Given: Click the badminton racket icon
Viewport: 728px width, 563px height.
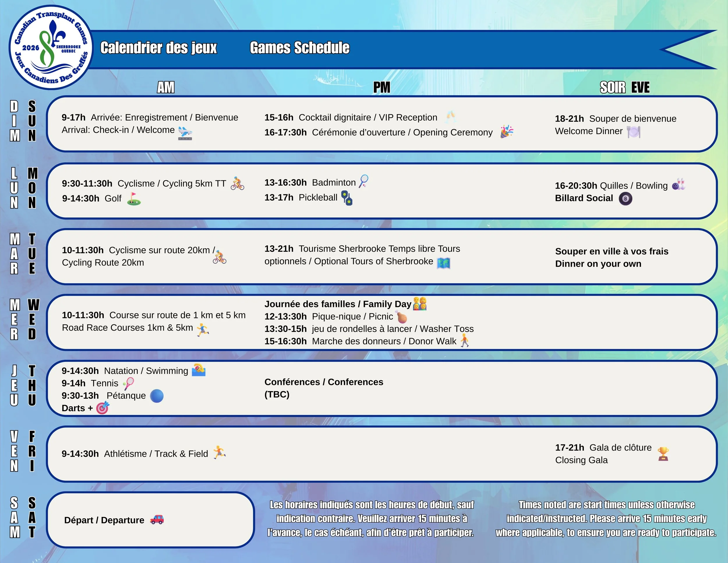Looking at the screenshot, I should (364, 181).
